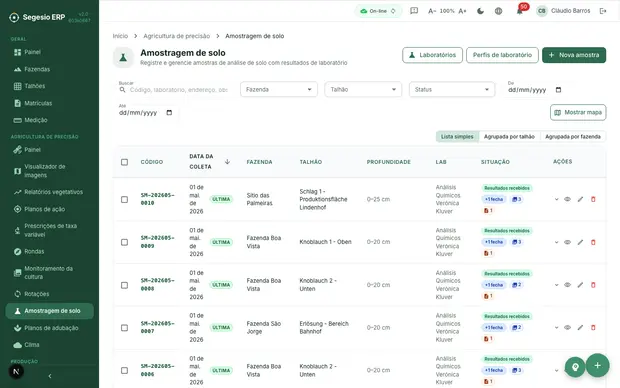Check the box for SM-202605-0007
This screenshot has height=388, width=620.
pyautogui.click(x=124, y=327)
